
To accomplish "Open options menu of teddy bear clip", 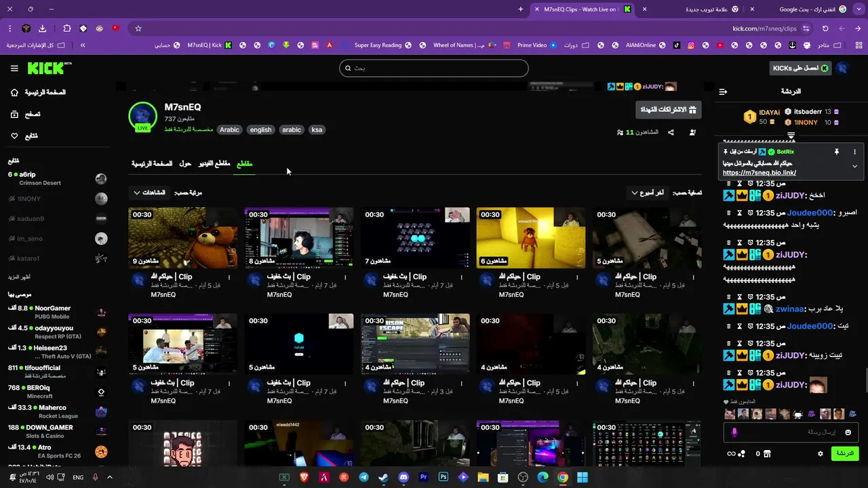I will pyautogui.click(x=229, y=277).
